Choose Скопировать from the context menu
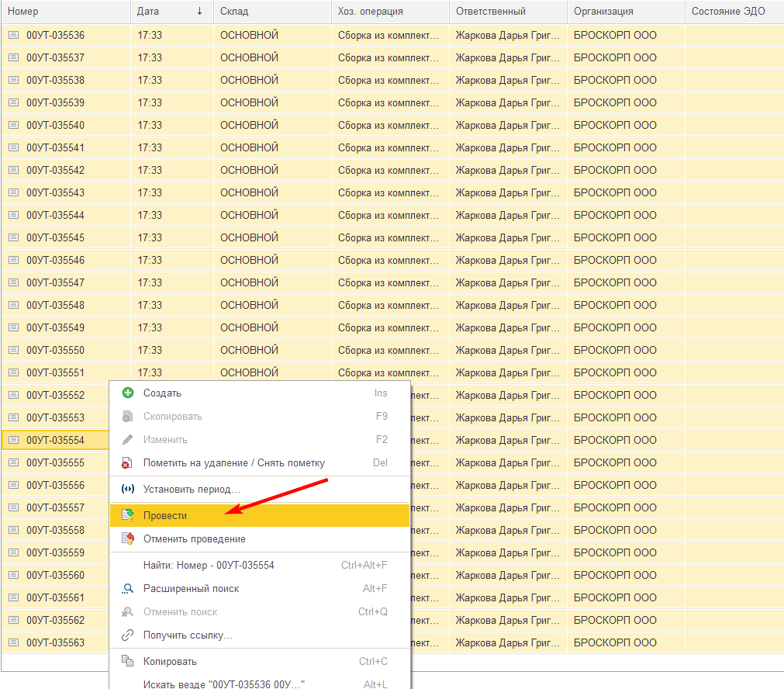784x689 pixels. (x=172, y=417)
